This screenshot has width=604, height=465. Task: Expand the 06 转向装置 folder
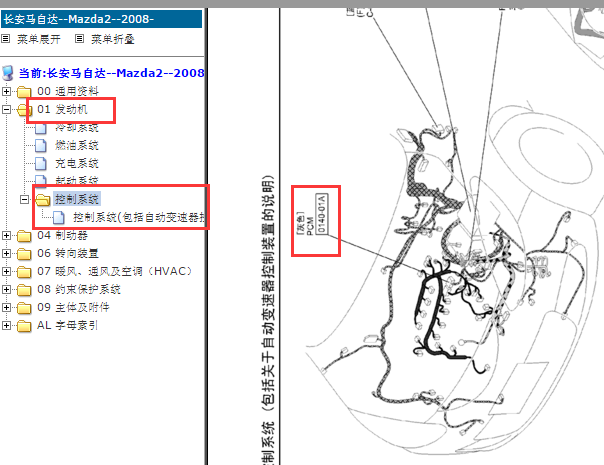point(6,253)
